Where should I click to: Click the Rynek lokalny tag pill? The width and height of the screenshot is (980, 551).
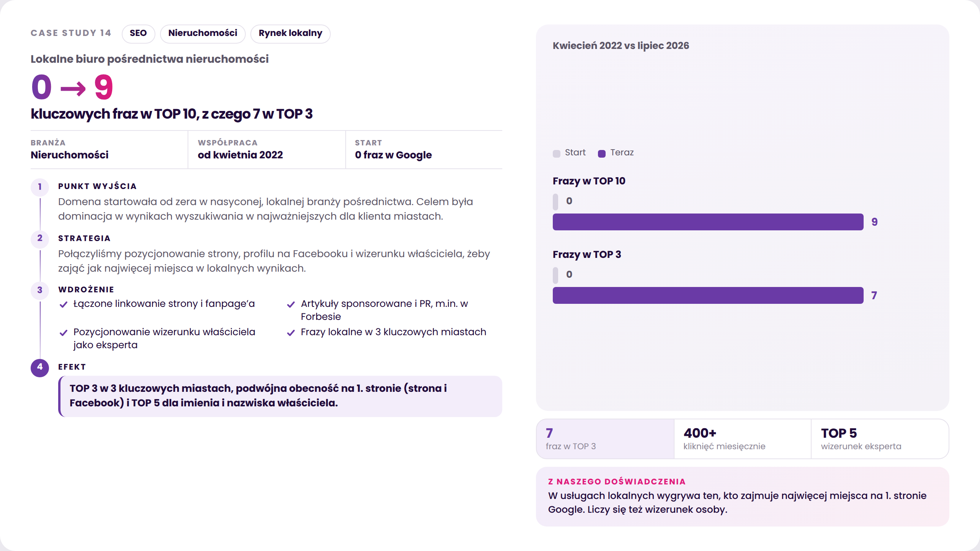coord(290,34)
